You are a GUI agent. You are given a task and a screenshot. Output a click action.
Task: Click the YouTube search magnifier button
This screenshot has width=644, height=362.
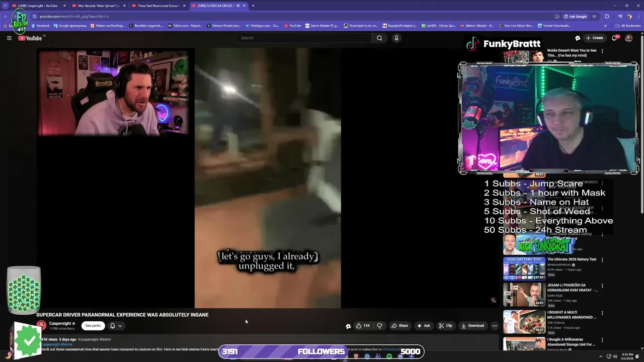click(379, 38)
